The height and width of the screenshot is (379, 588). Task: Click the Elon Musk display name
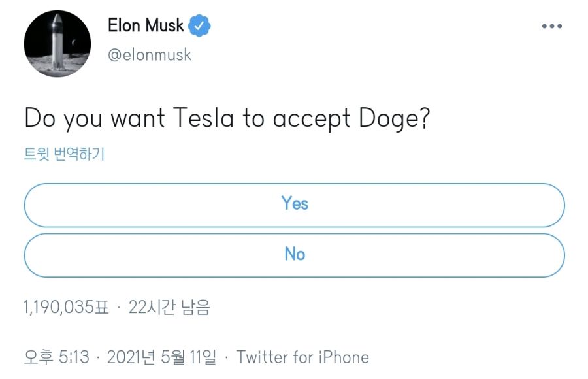point(146,26)
